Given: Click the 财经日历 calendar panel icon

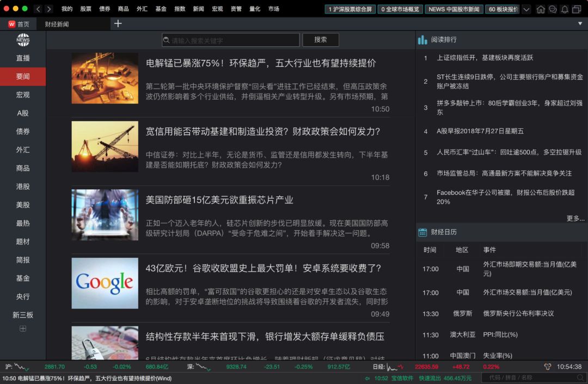Looking at the screenshot, I should pyautogui.click(x=422, y=232).
